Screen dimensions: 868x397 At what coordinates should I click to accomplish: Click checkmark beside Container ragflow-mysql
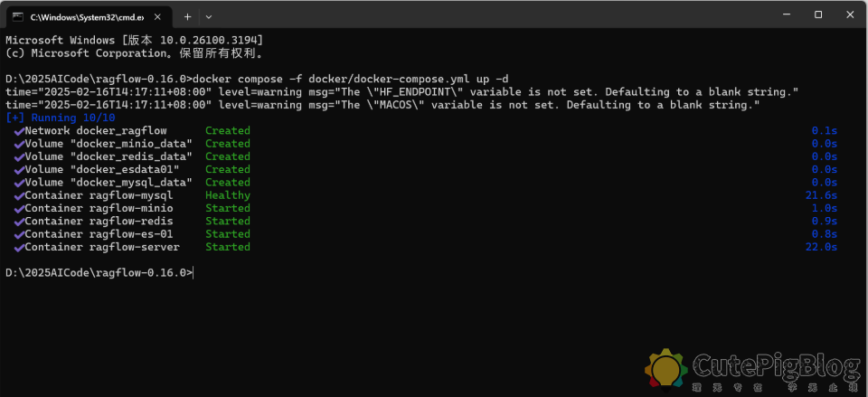pos(18,195)
